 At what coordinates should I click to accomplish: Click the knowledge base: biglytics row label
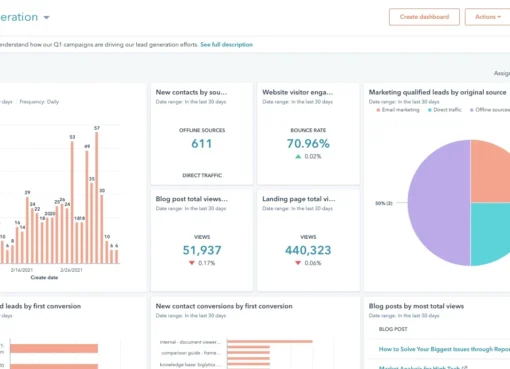[x=190, y=364]
